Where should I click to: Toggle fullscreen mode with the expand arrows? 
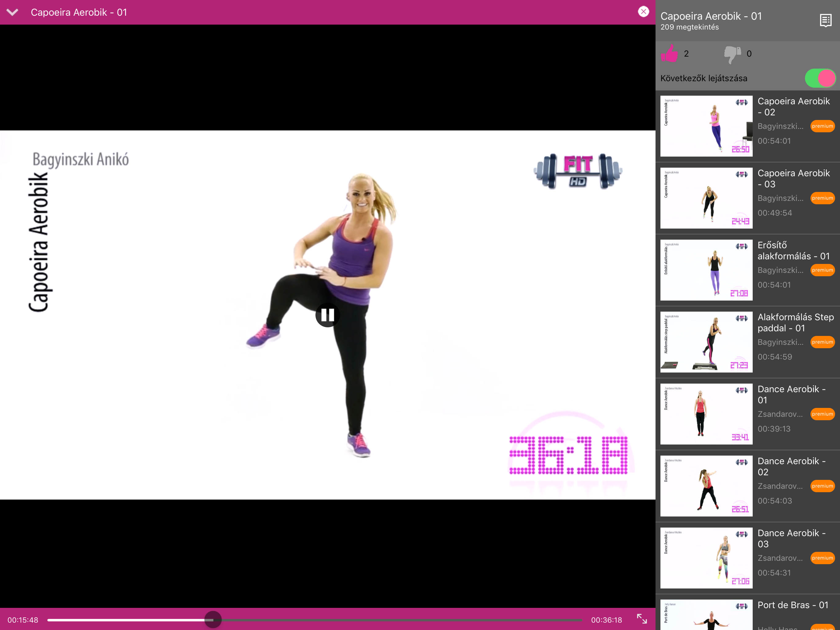(x=642, y=619)
